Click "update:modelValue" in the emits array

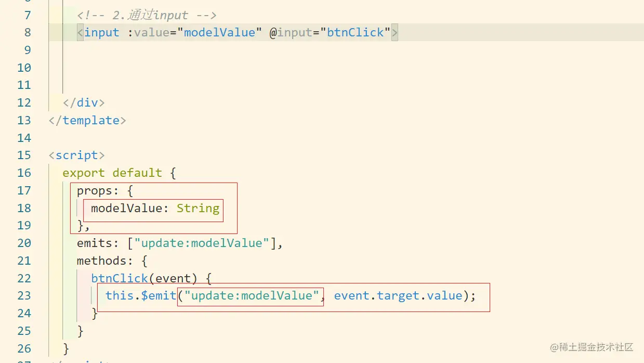coord(202,243)
